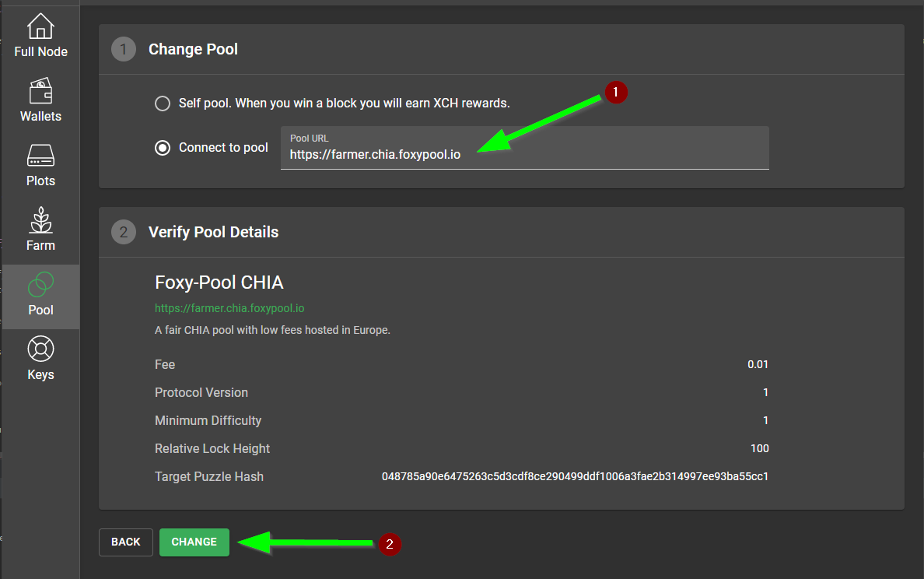Screen dimensions: 924x579
Task: Select the Connect to pool radio button
Action: (x=163, y=148)
